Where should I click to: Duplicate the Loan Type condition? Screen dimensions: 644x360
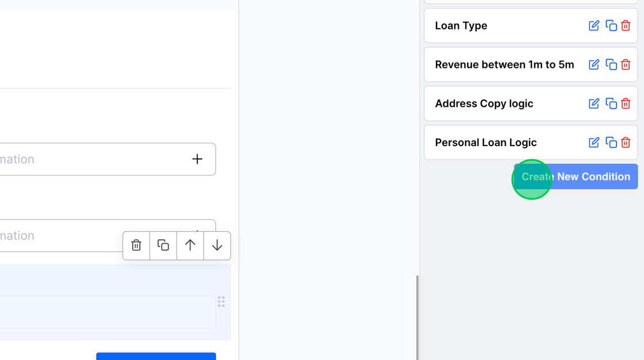pyautogui.click(x=611, y=26)
